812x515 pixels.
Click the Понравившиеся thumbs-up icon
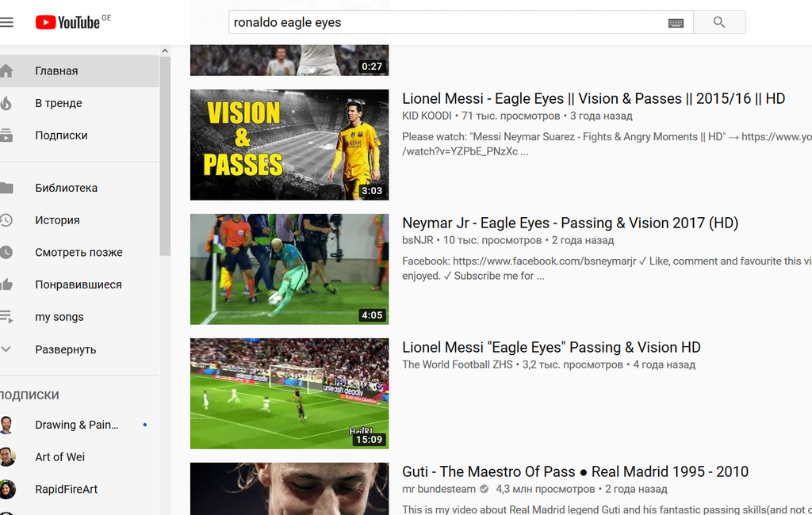(6, 284)
